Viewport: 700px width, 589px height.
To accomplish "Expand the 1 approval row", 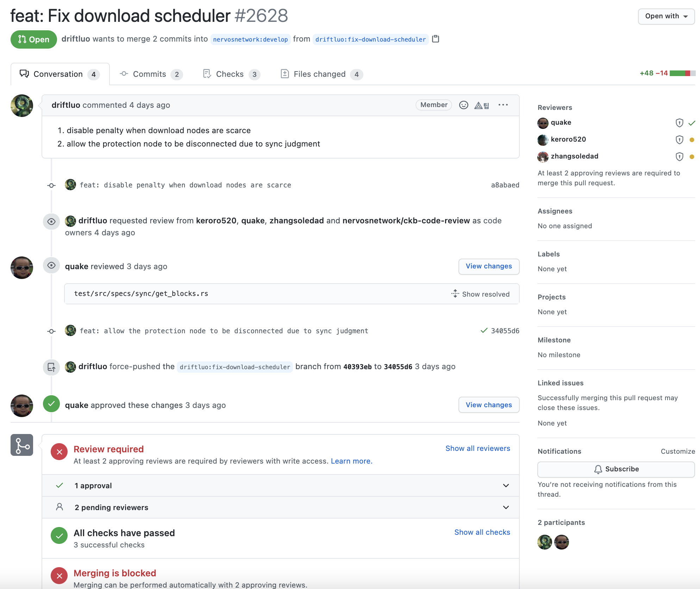I will [x=506, y=486].
